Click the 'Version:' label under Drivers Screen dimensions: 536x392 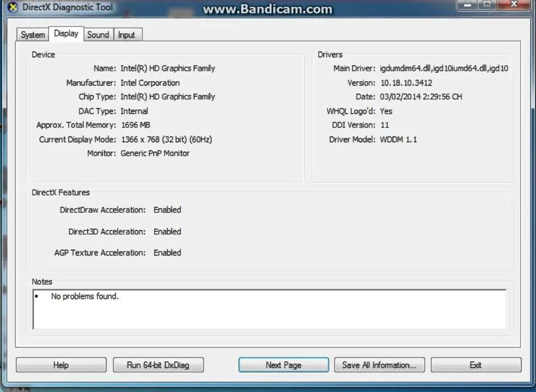[361, 83]
